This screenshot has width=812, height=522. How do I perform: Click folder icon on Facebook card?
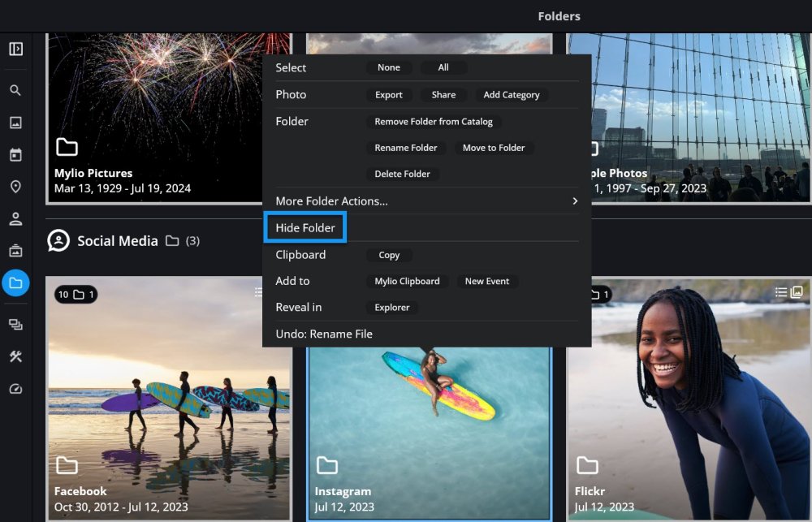point(67,465)
